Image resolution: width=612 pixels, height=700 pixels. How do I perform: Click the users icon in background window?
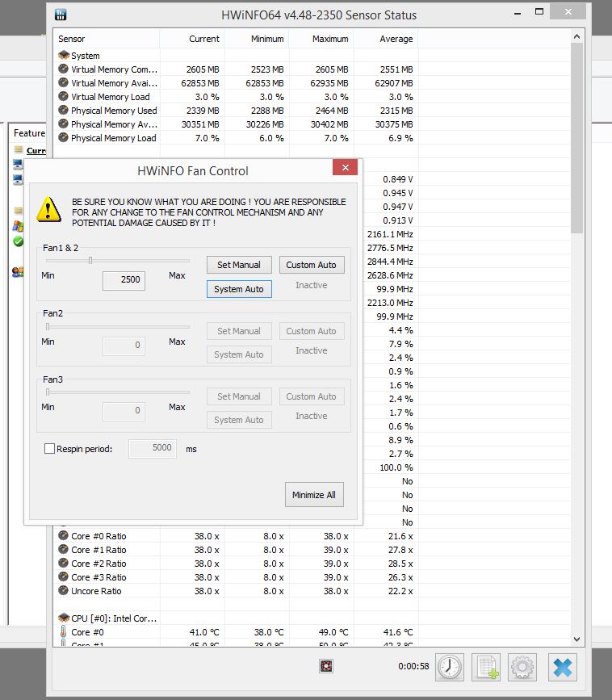point(18,271)
